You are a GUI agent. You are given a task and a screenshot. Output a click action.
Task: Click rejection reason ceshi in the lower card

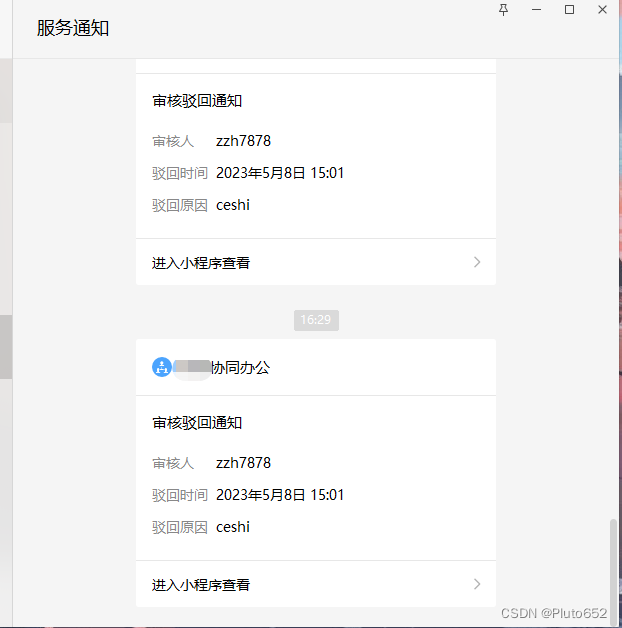coord(233,527)
